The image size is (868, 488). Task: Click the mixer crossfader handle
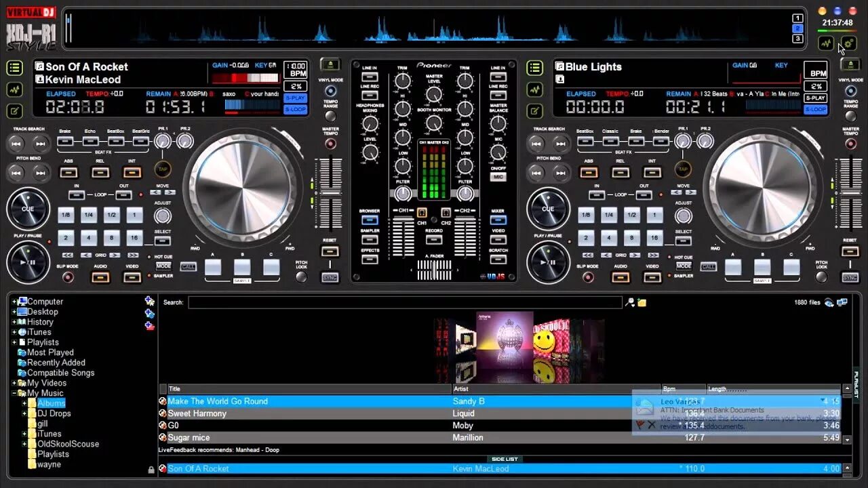[434, 270]
